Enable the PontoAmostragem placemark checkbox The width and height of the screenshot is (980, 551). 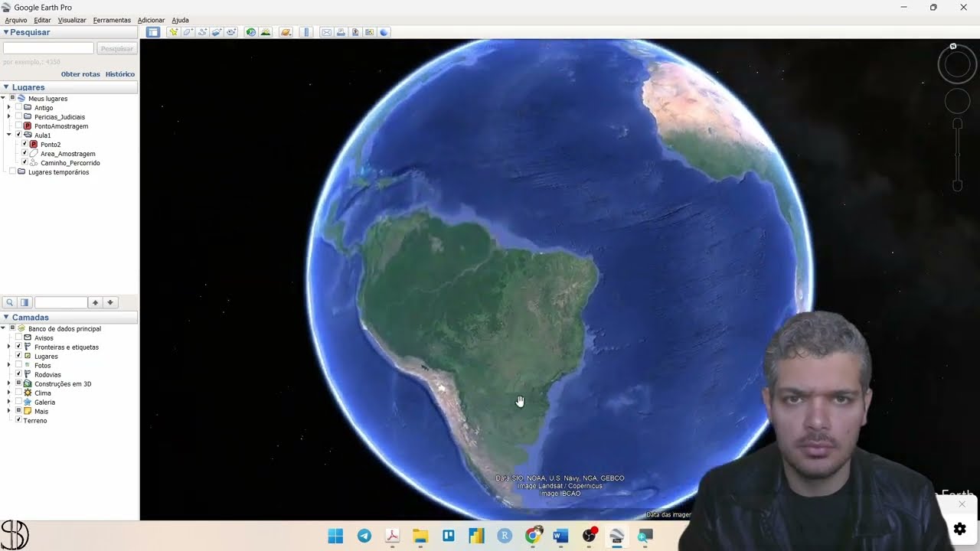(x=18, y=126)
